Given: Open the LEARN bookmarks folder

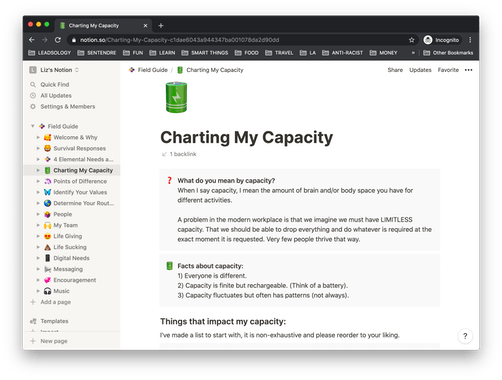Looking at the screenshot, I should pyautogui.click(x=162, y=53).
